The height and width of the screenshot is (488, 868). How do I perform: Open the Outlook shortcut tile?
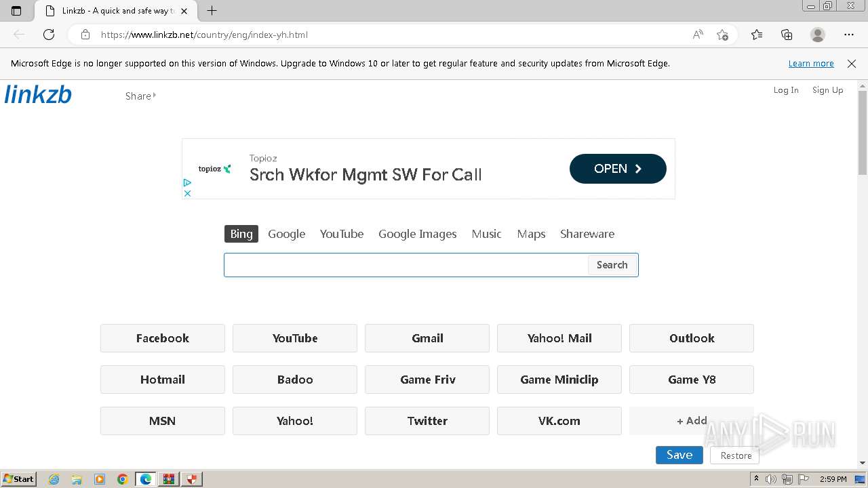tap(692, 338)
